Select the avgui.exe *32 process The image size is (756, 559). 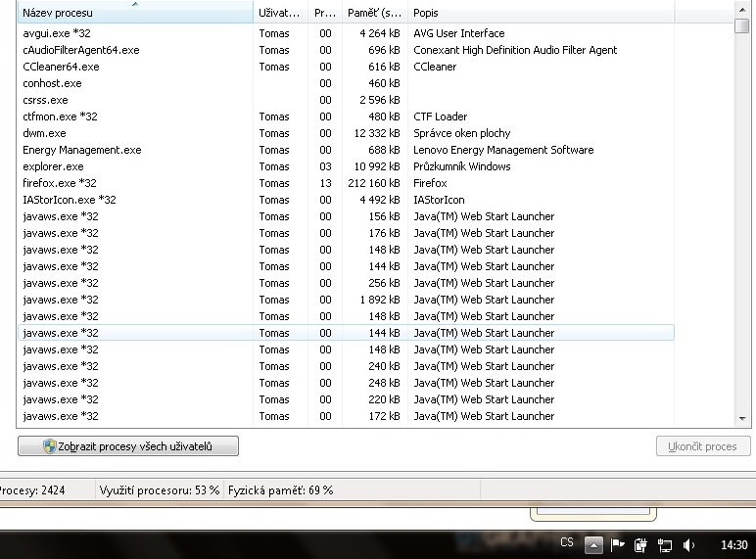click(346, 33)
